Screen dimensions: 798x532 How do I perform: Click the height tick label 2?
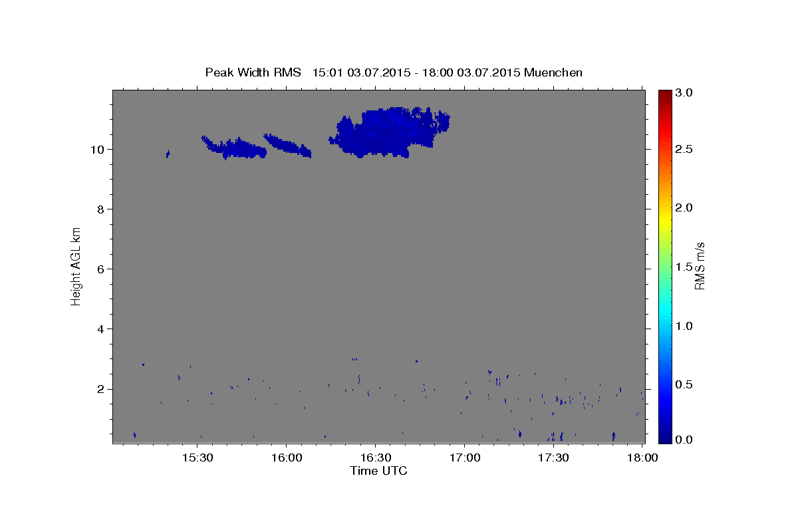[x=102, y=389]
